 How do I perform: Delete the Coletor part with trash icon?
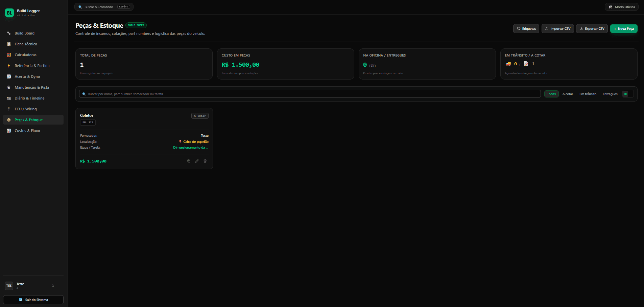205,161
